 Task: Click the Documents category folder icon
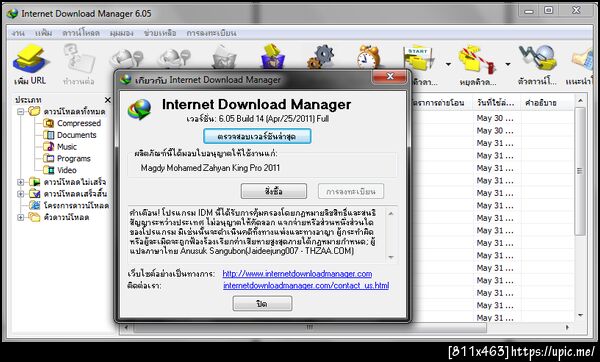click(49, 135)
